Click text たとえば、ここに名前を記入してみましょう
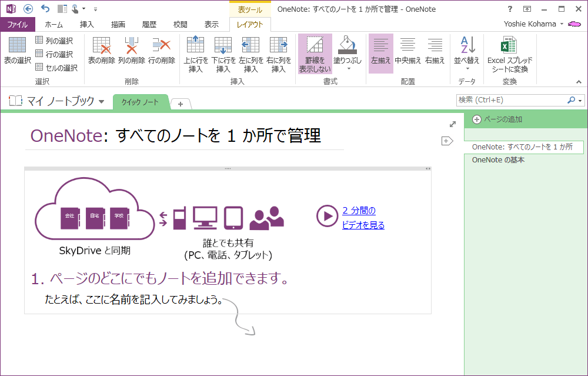This screenshot has height=376, width=588. coord(134,300)
